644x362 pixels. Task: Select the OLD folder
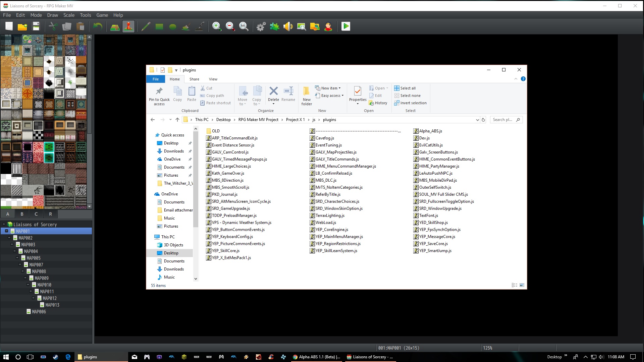pyautogui.click(x=213, y=131)
